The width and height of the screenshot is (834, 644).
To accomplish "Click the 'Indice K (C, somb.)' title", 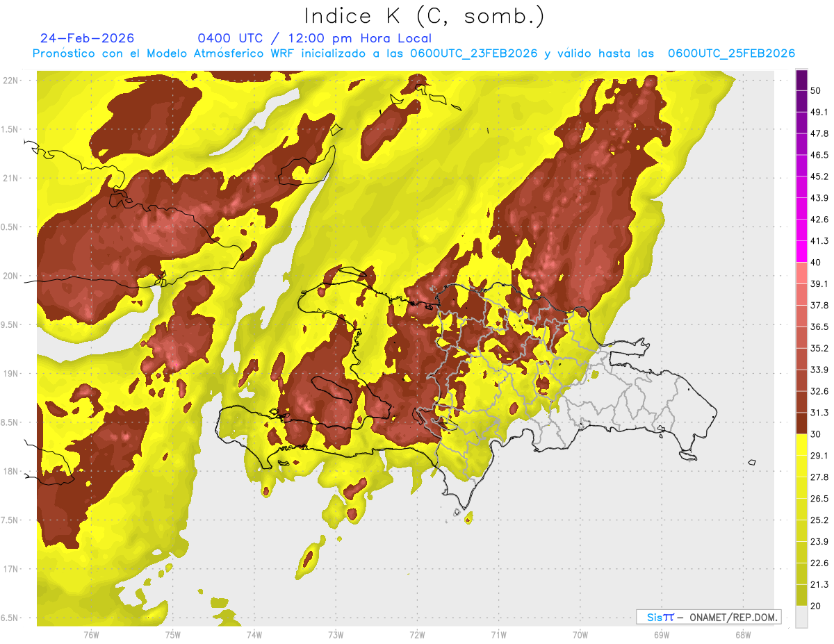I will pyautogui.click(x=424, y=16).
